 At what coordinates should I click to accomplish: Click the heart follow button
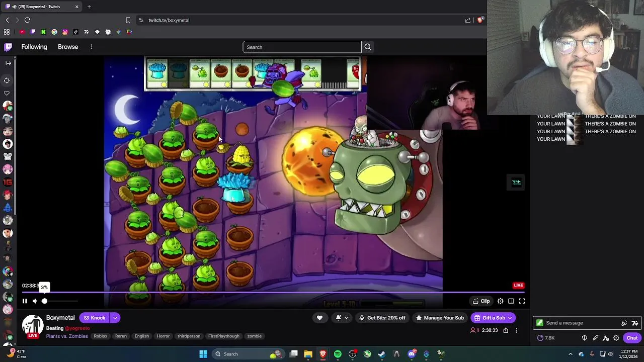click(x=319, y=318)
